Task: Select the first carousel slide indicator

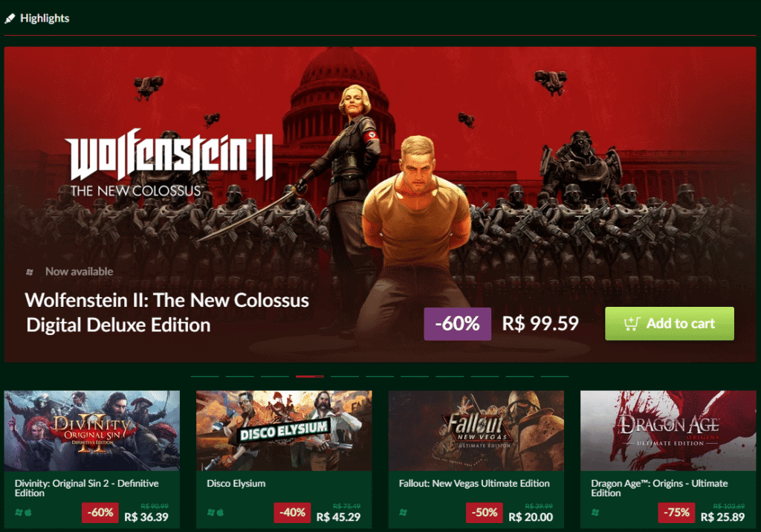Action: 205,376
